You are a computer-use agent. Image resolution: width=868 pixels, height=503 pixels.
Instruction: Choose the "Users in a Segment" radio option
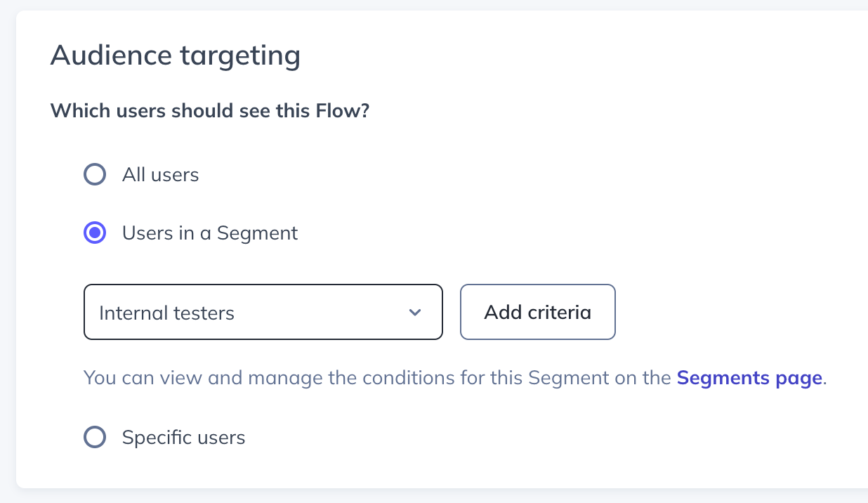point(95,233)
